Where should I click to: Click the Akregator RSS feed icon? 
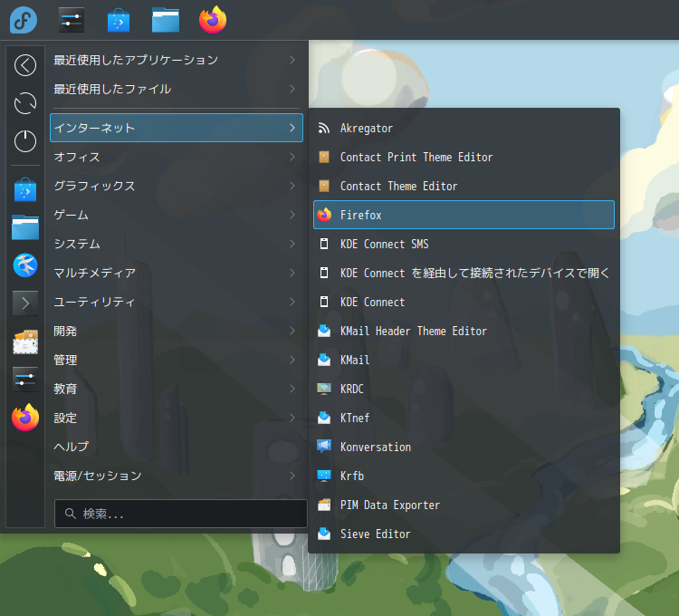(x=324, y=129)
